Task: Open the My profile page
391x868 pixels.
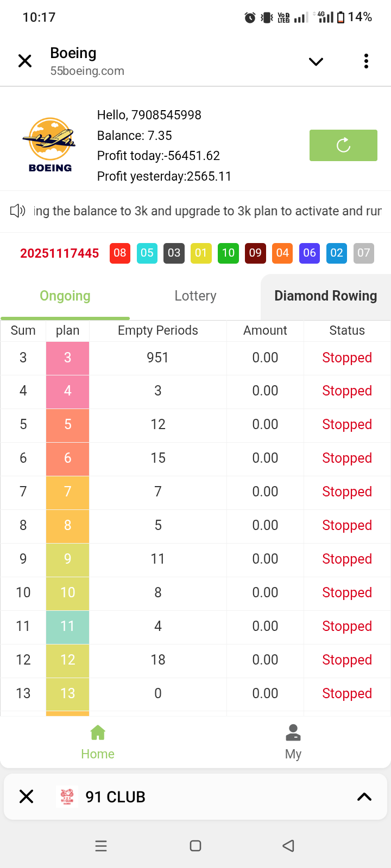Action: coord(293,742)
